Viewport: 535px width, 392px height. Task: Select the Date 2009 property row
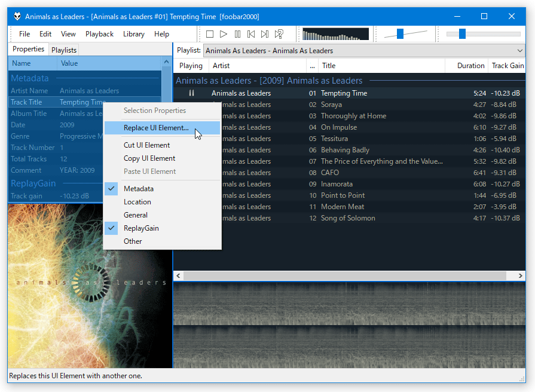tap(56, 125)
